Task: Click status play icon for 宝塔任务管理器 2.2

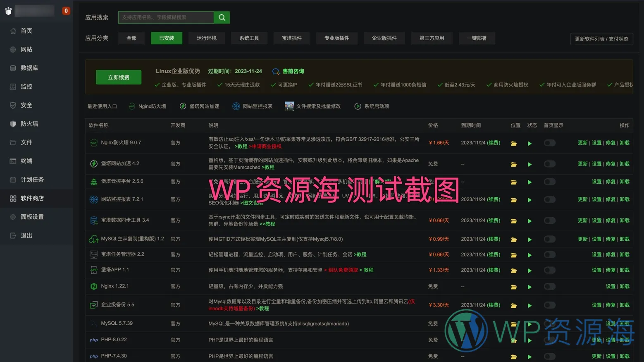Action: tap(530, 255)
